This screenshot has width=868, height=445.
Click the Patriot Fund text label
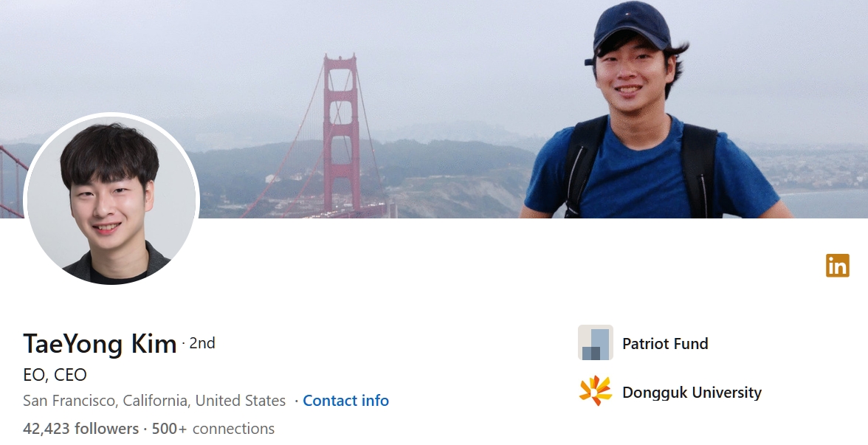[665, 343]
